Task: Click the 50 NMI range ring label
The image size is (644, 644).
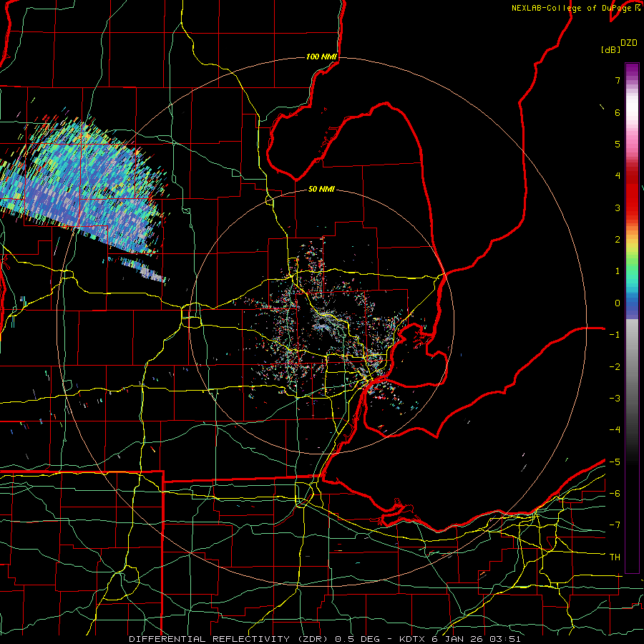Action: [x=321, y=189]
